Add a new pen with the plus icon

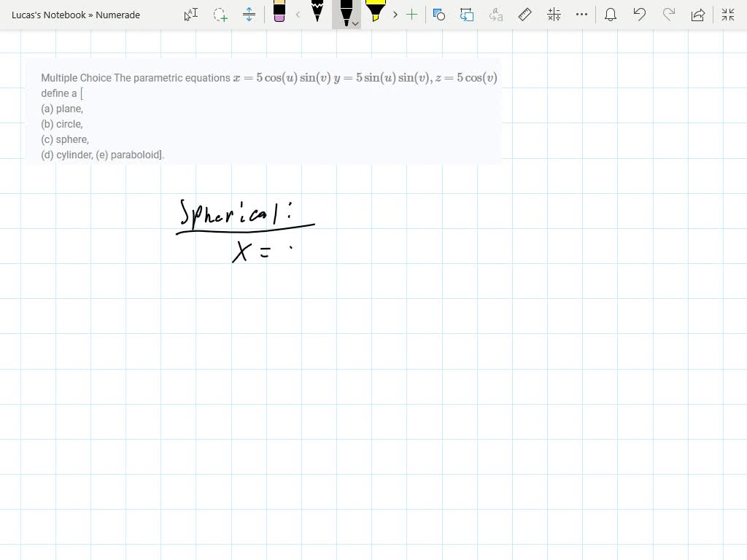(412, 15)
